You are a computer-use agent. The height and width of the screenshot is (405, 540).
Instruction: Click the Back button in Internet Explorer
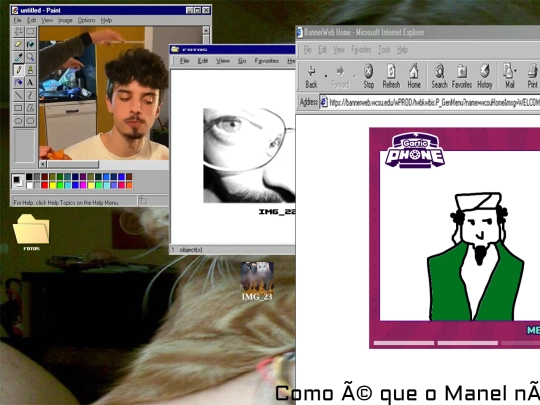pyautogui.click(x=311, y=76)
